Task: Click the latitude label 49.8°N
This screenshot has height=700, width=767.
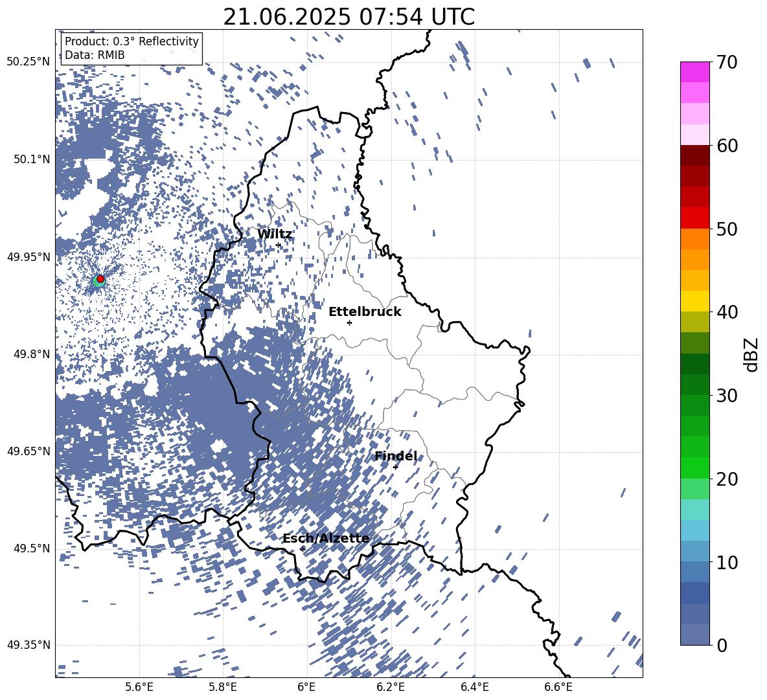Action: point(31,354)
